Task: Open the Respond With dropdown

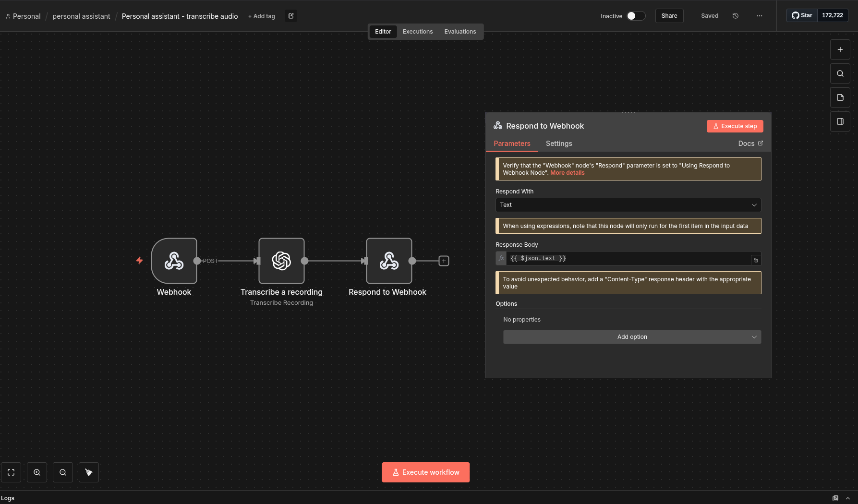Action: click(x=628, y=205)
